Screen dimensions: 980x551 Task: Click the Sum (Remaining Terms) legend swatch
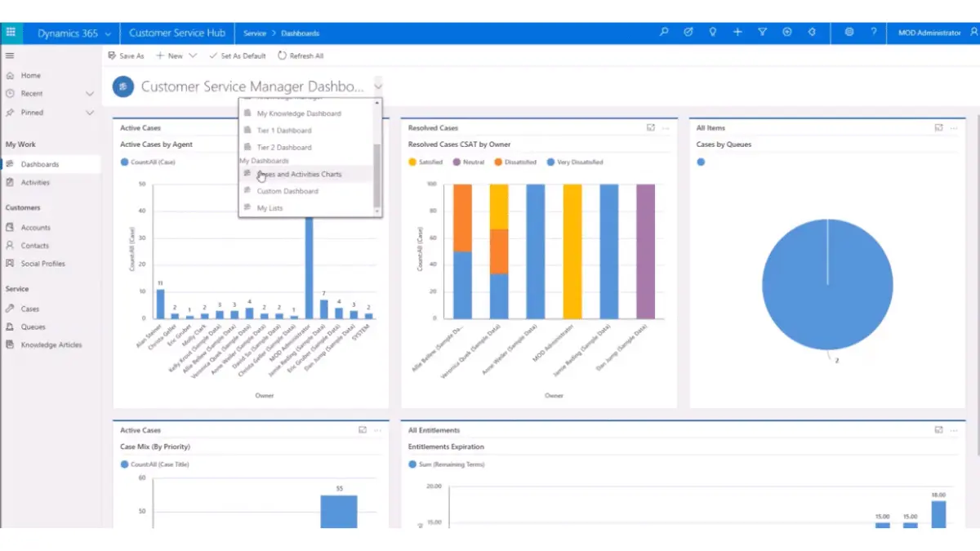pos(411,464)
